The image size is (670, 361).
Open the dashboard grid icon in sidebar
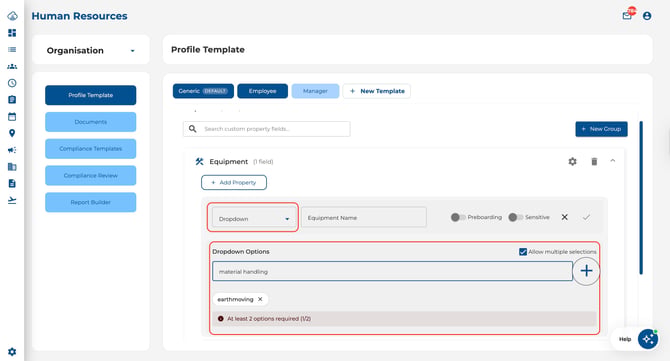pyautogui.click(x=12, y=33)
